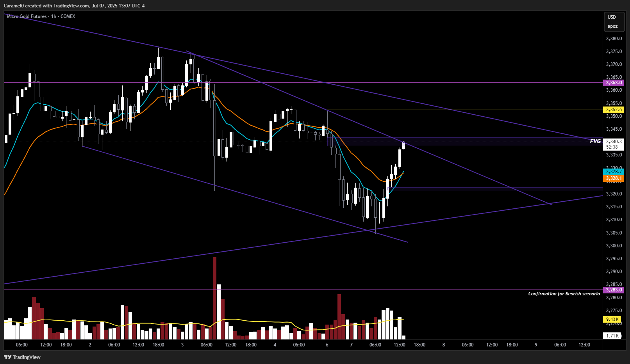Select the 1h interval label in chart title
The height and width of the screenshot is (364, 630).
(54, 16)
